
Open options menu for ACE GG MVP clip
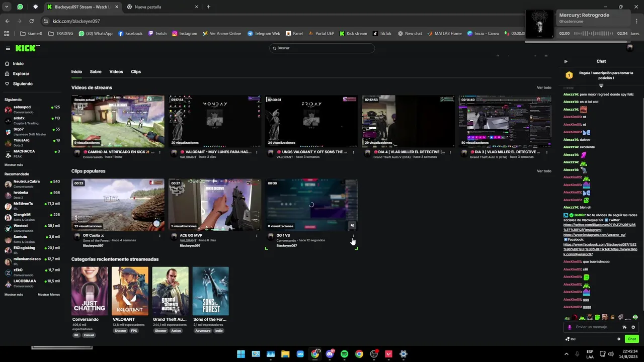(x=257, y=235)
